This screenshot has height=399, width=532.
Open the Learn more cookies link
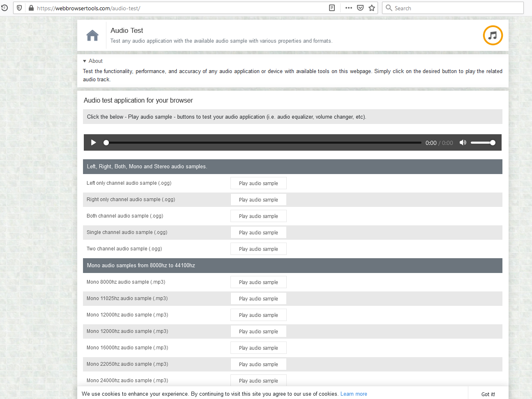[354, 394]
